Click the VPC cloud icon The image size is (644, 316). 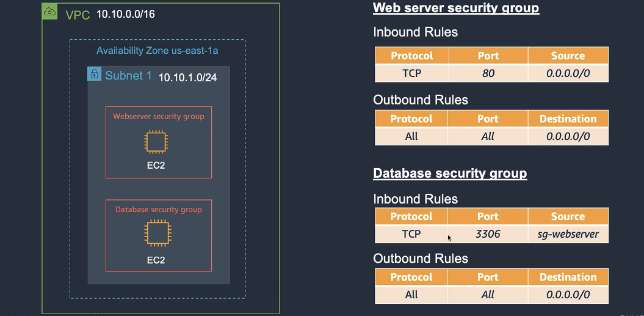[50, 12]
